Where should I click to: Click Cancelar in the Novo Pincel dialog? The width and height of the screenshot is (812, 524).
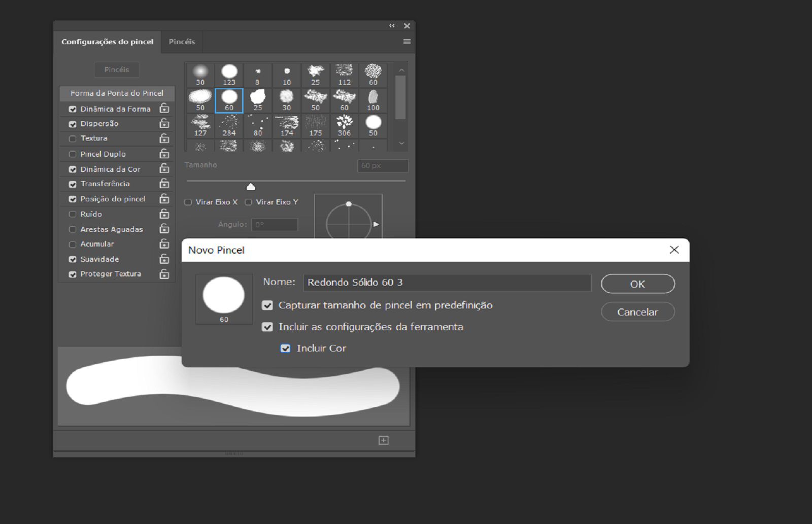click(637, 312)
